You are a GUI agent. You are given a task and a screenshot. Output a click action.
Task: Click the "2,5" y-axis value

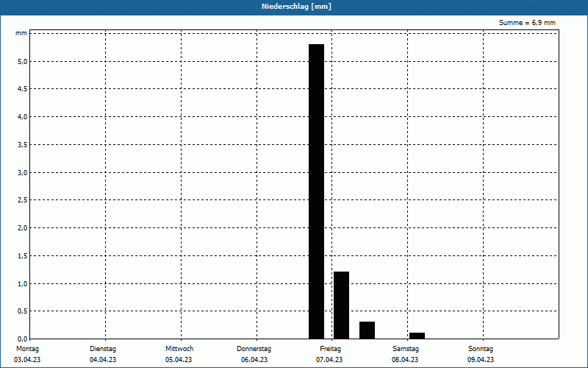[23, 200]
